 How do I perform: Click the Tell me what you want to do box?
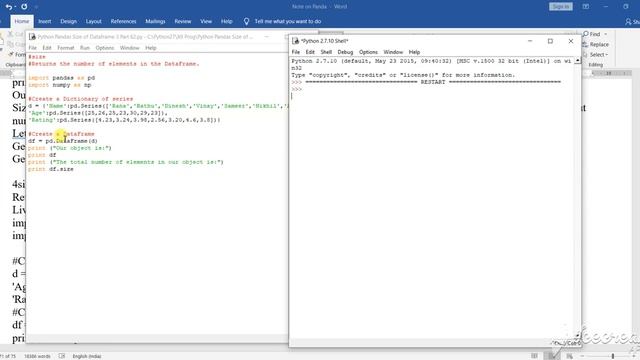point(288,21)
